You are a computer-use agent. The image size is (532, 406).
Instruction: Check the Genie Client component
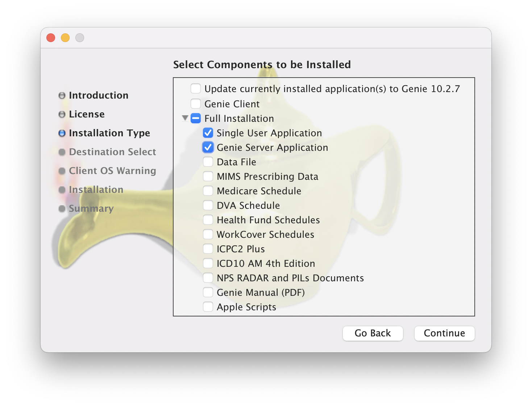[195, 103]
